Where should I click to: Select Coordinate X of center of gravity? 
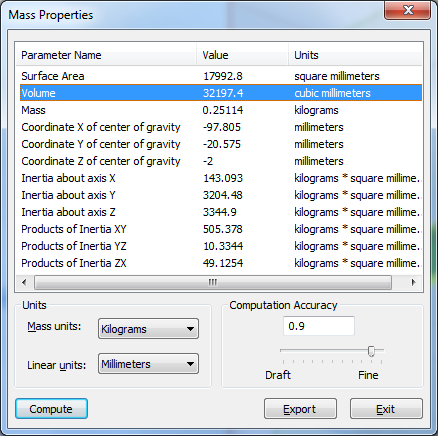click(221, 127)
